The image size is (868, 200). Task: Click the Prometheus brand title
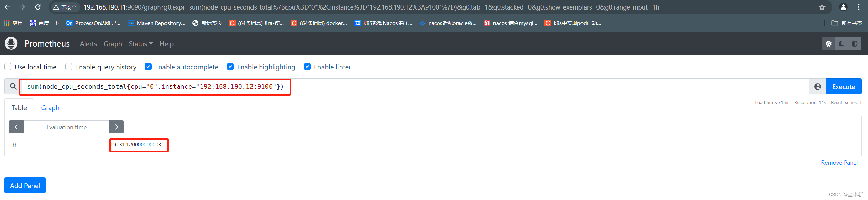click(x=47, y=43)
